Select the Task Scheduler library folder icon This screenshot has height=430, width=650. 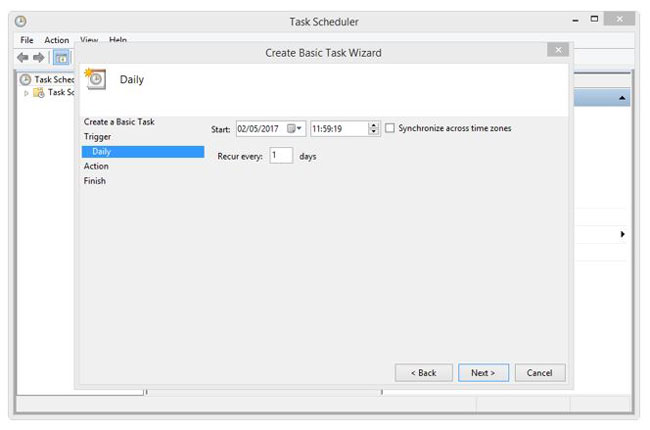pyautogui.click(x=39, y=93)
